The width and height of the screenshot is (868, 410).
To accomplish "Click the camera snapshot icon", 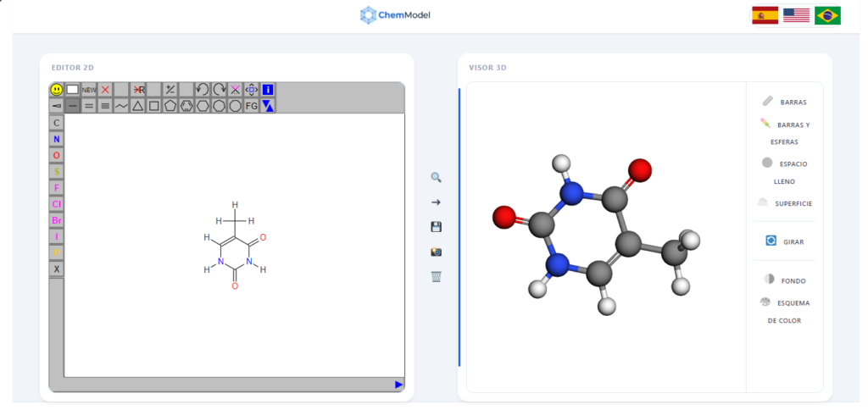I will pos(436,252).
